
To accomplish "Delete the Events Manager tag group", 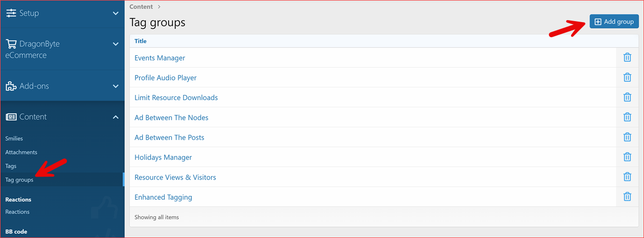I will click(x=627, y=58).
